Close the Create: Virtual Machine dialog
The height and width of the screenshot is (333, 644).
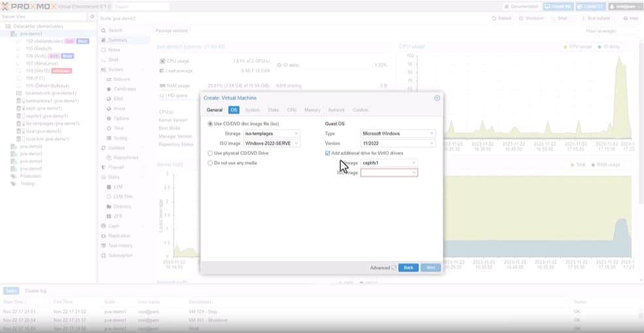pyautogui.click(x=437, y=98)
